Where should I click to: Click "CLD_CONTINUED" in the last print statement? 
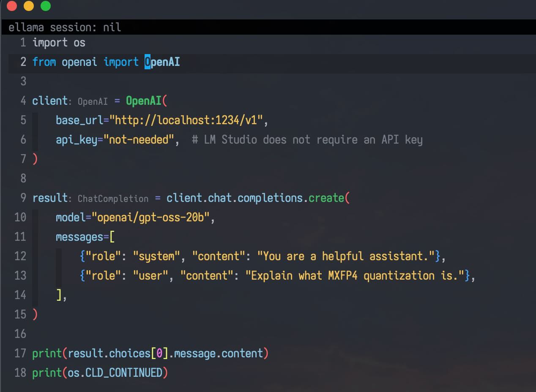click(x=124, y=373)
